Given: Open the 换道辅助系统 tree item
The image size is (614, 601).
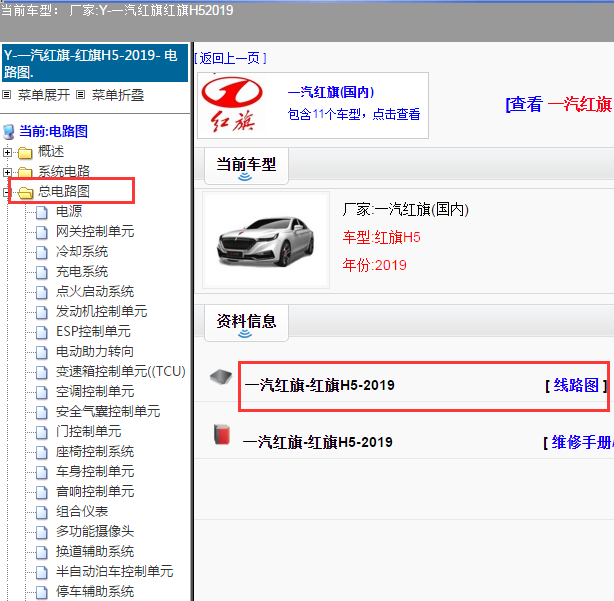Looking at the screenshot, I should [95, 552].
